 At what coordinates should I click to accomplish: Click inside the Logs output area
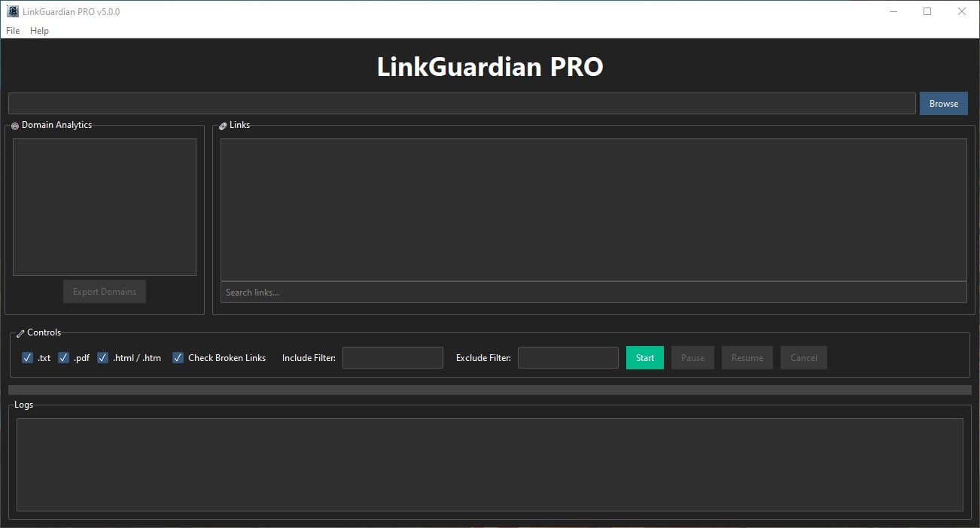[x=490, y=465]
